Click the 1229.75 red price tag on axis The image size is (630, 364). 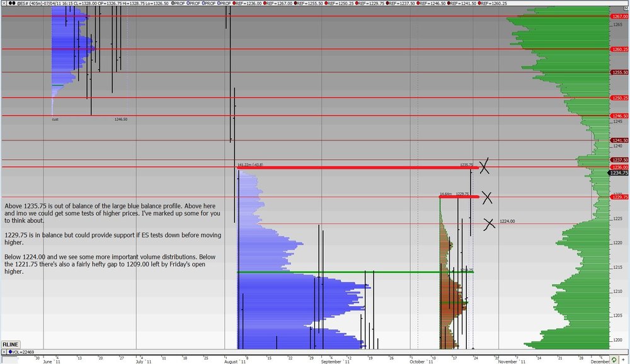pos(619,197)
